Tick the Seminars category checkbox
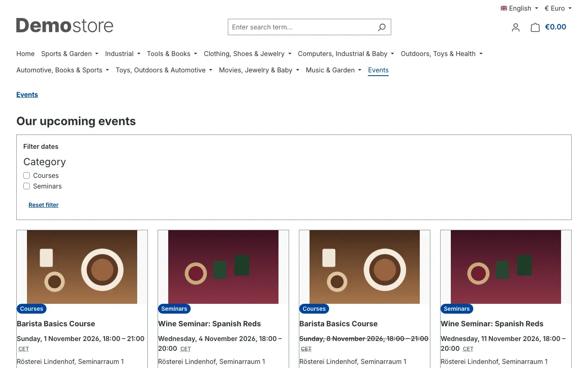 (x=27, y=186)
